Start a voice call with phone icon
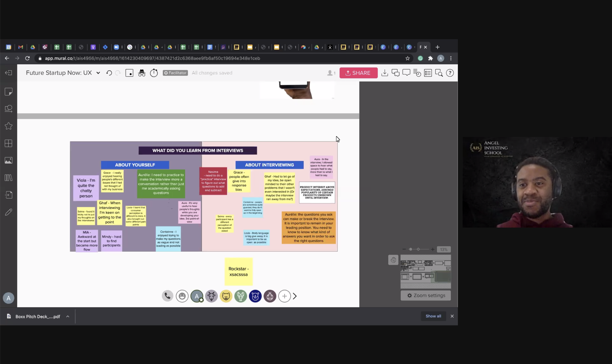This screenshot has height=364, width=612. 167,296
